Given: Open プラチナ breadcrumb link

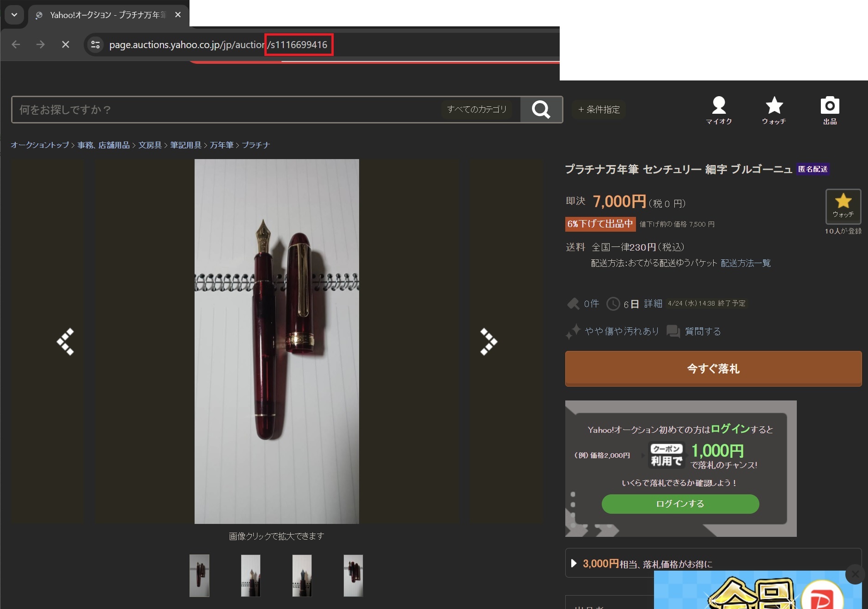Looking at the screenshot, I should point(256,145).
